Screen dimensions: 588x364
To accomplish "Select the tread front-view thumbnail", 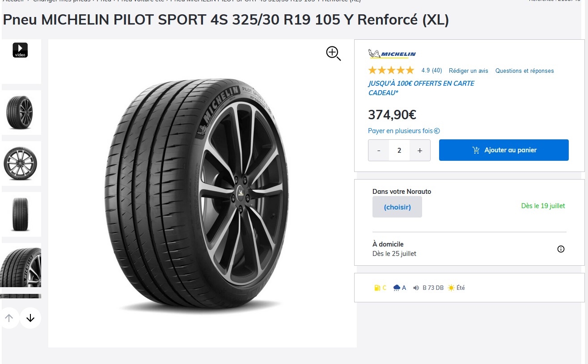I will [20, 214].
